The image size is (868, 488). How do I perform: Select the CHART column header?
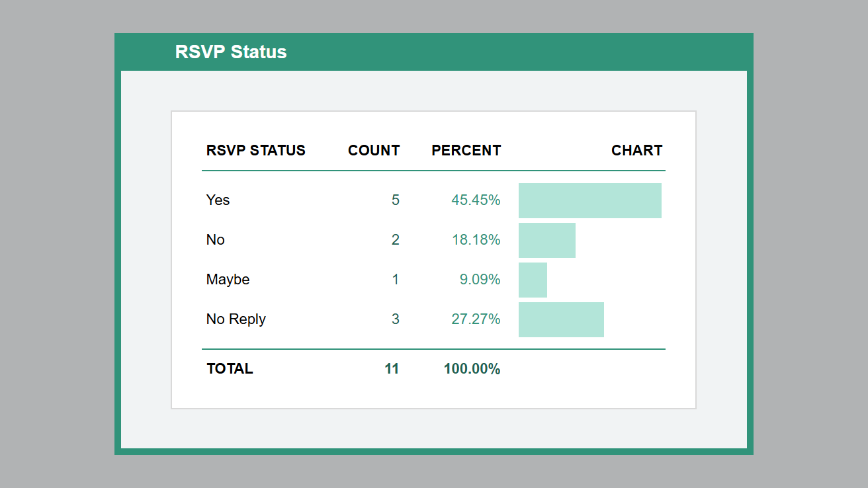coord(636,150)
